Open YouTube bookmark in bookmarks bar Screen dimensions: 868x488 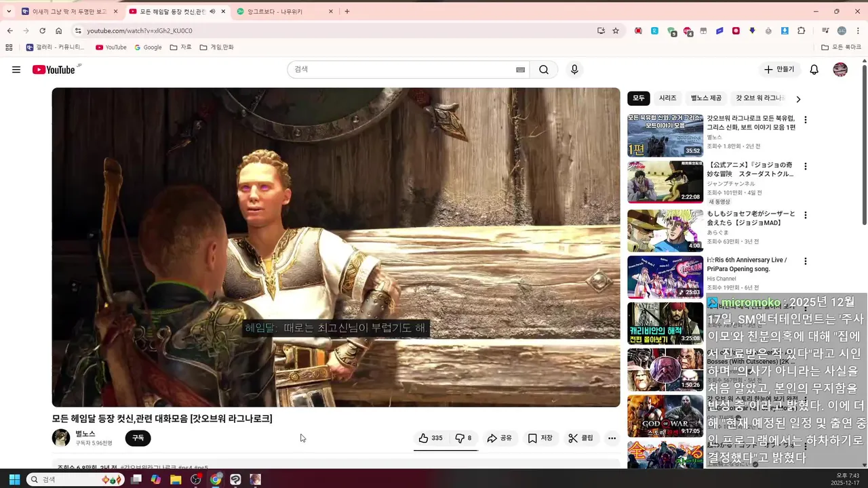click(x=111, y=47)
